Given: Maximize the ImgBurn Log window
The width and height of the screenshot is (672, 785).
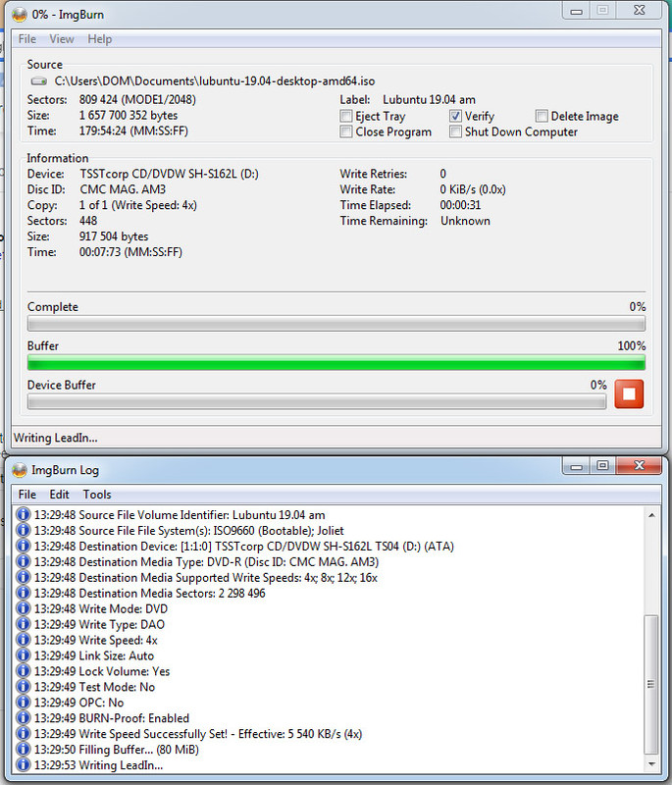Looking at the screenshot, I should coord(603,466).
